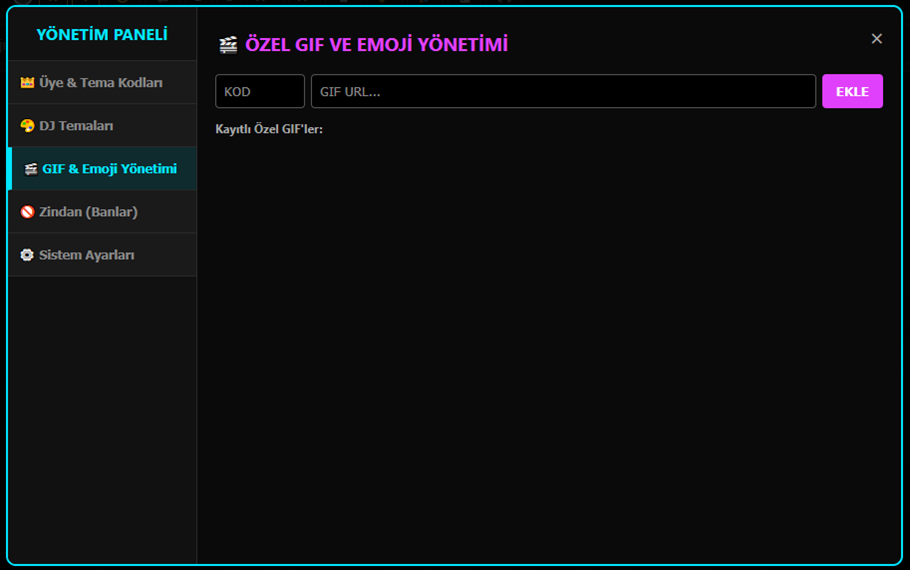Click the ÖZEL GIF VE EMOJİ YÖNETİMİ heading
910x570 pixels.
click(x=376, y=45)
